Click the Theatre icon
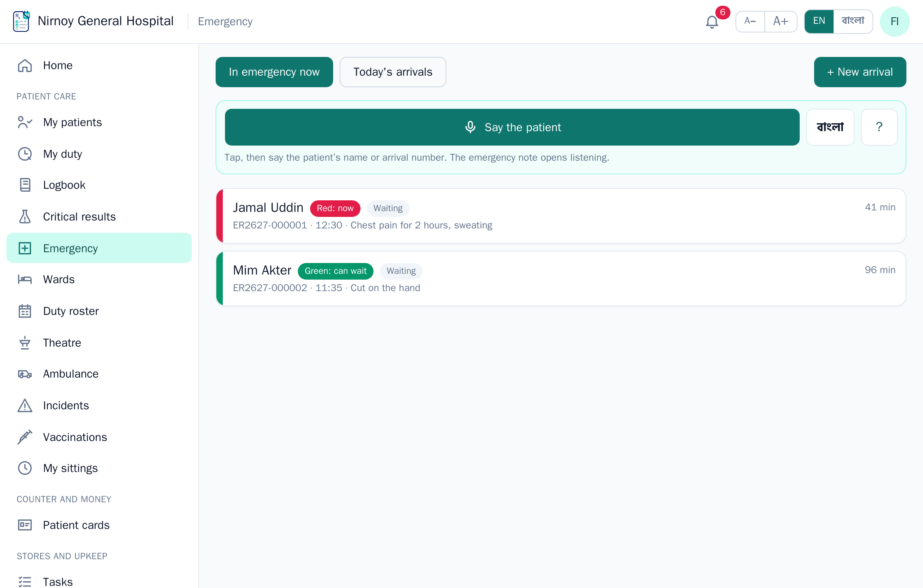Screen dimensions: 923x588 (x=25, y=342)
